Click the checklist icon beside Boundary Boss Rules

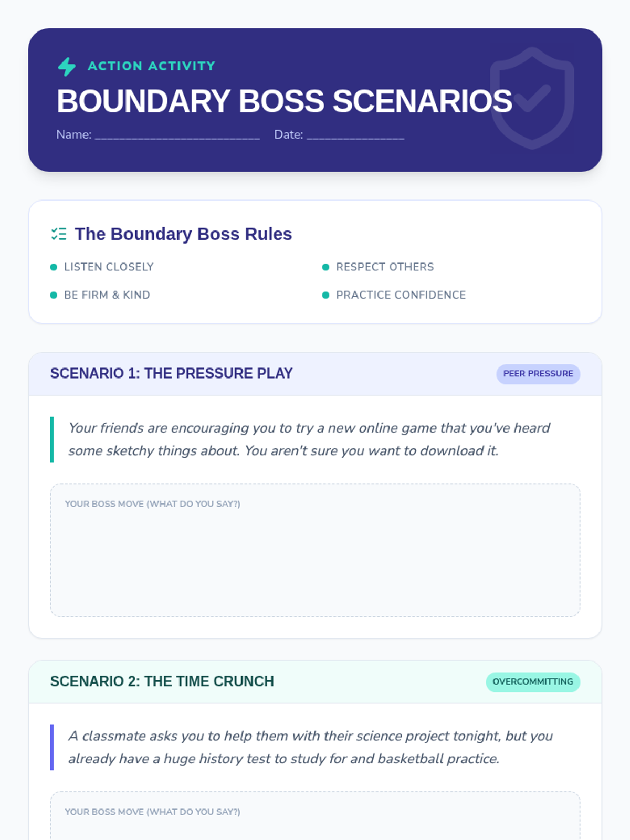point(59,234)
